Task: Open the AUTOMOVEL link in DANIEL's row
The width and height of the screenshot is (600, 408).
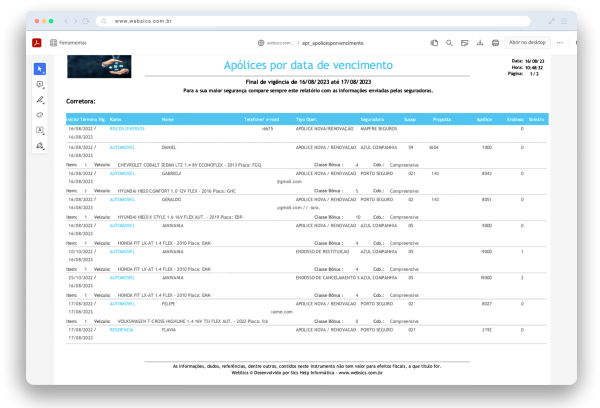Action: tap(122, 147)
